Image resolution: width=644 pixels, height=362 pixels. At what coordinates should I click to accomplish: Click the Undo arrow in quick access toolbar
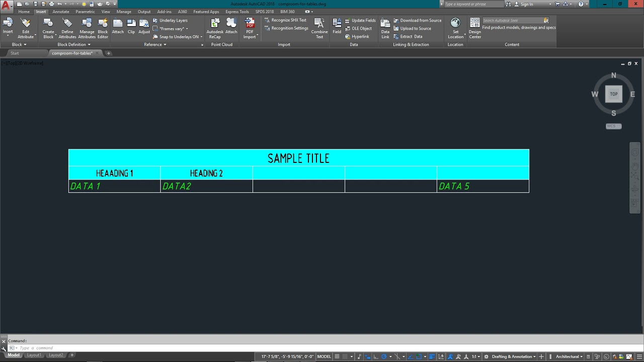tap(59, 4)
